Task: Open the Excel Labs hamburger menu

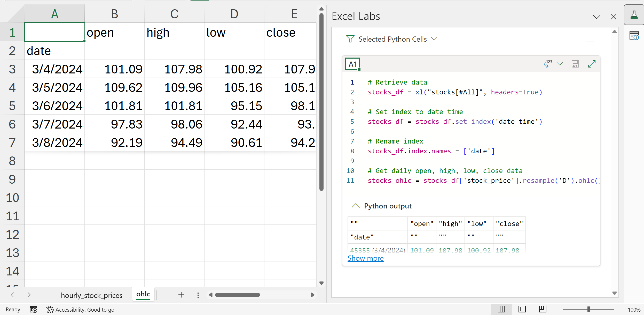Action: point(590,39)
